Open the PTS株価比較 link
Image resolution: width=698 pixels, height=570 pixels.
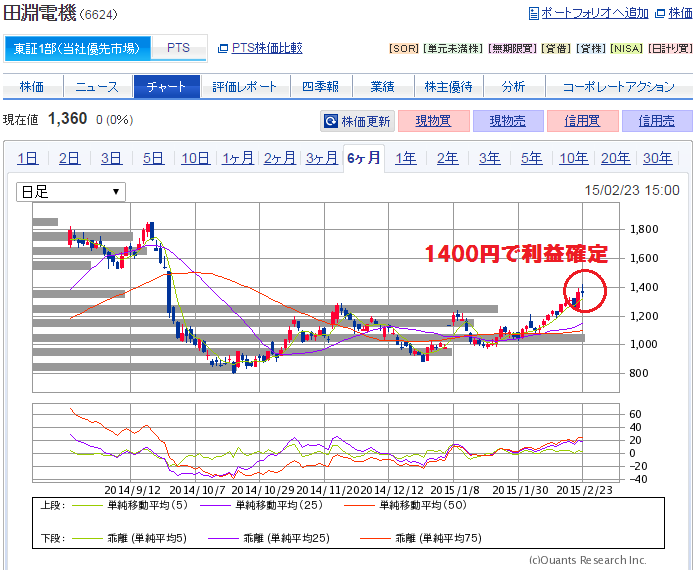point(267,48)
